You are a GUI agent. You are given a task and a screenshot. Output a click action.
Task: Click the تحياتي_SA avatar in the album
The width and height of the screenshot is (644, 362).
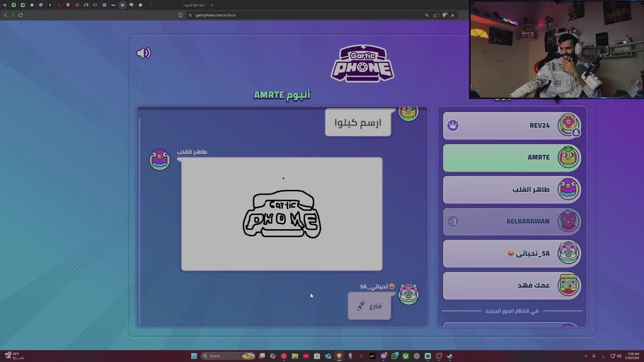(x=408, y=294)
